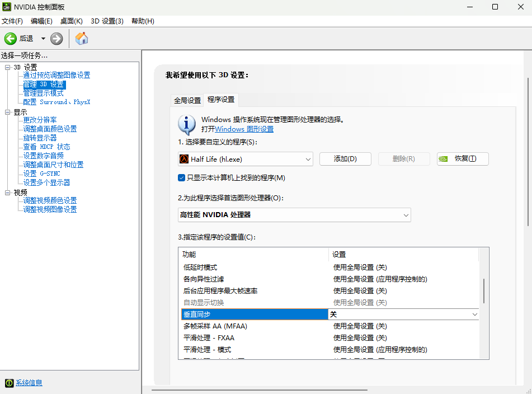Click the green Back arrow icon
Image resolution: width=532 pixels, height=394 pixels.
[11, 39]
